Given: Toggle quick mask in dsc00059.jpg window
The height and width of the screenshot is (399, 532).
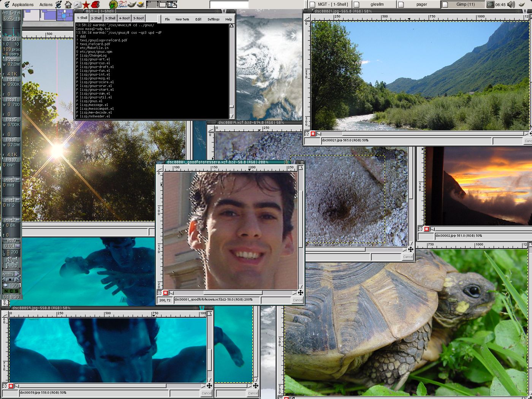Looking at the screenshot, I should coord(11,386).
